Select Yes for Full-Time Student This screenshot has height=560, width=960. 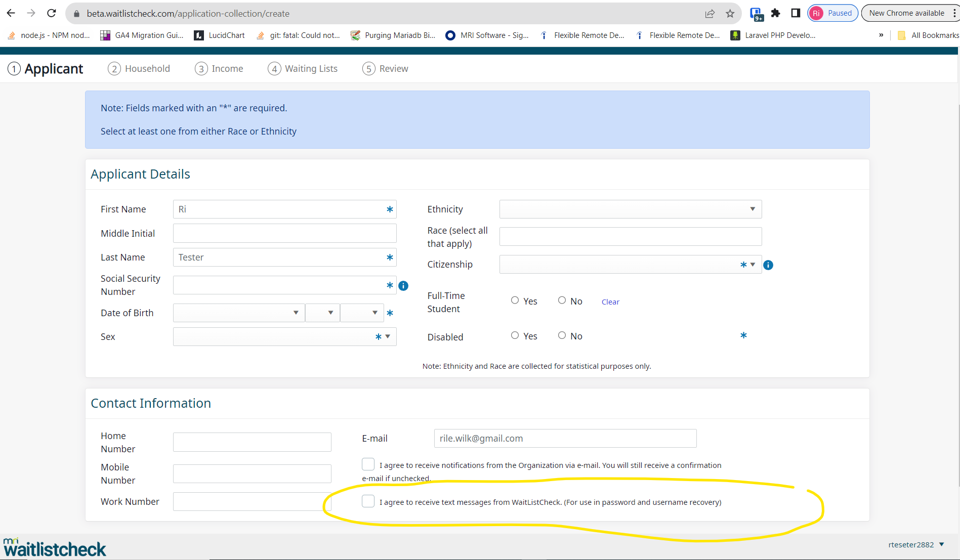515,300
